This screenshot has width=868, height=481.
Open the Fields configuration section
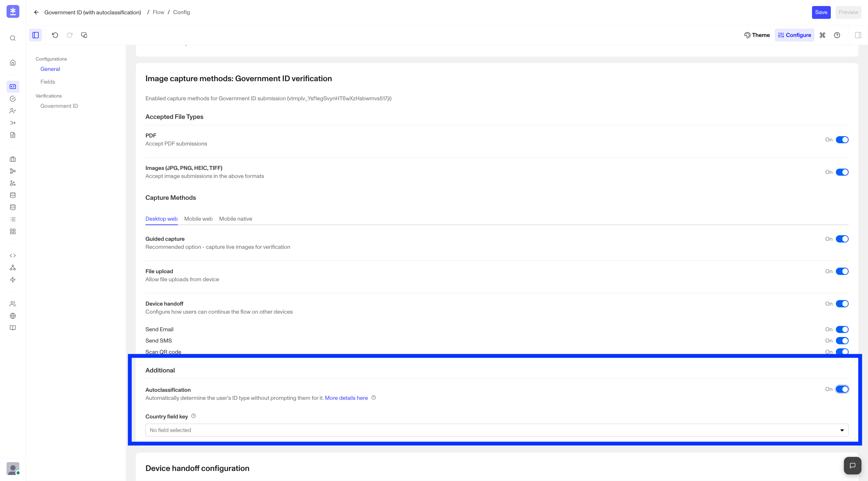point(47,82)
